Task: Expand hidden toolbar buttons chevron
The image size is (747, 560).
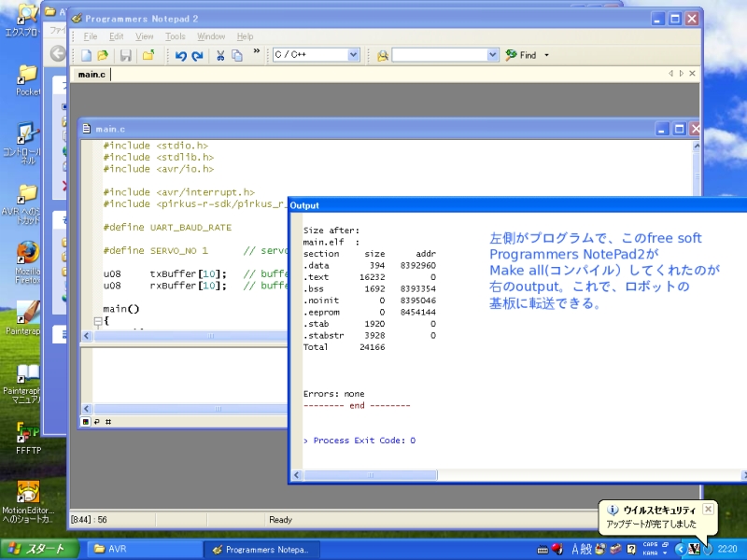Action: tap(256, 51)
